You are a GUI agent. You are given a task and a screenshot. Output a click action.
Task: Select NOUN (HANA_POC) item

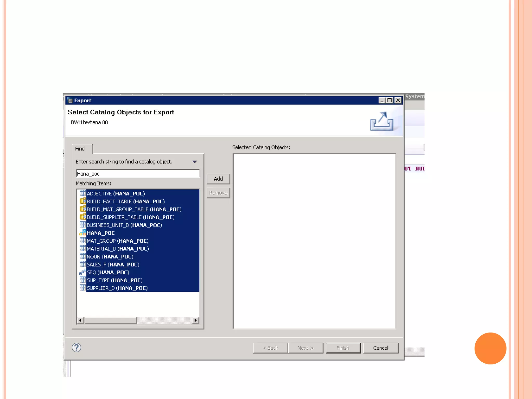click(110, 257)
